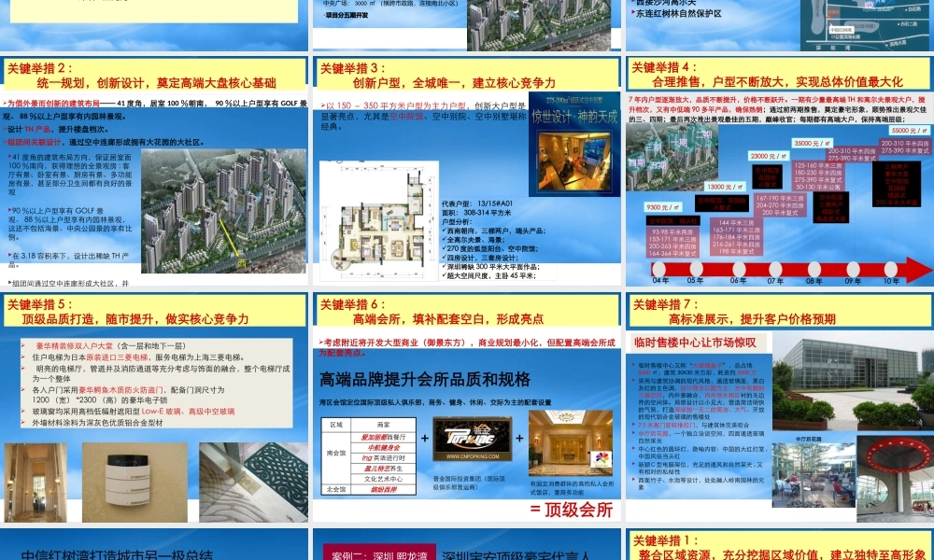
Task: Click the 文化艺术中心 table row
Action: pyautogui.click(x=383, y=479)
